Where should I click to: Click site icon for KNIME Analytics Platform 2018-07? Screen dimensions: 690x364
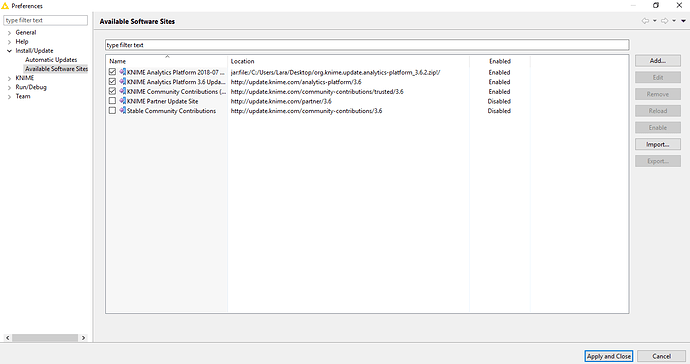[122, 72]
